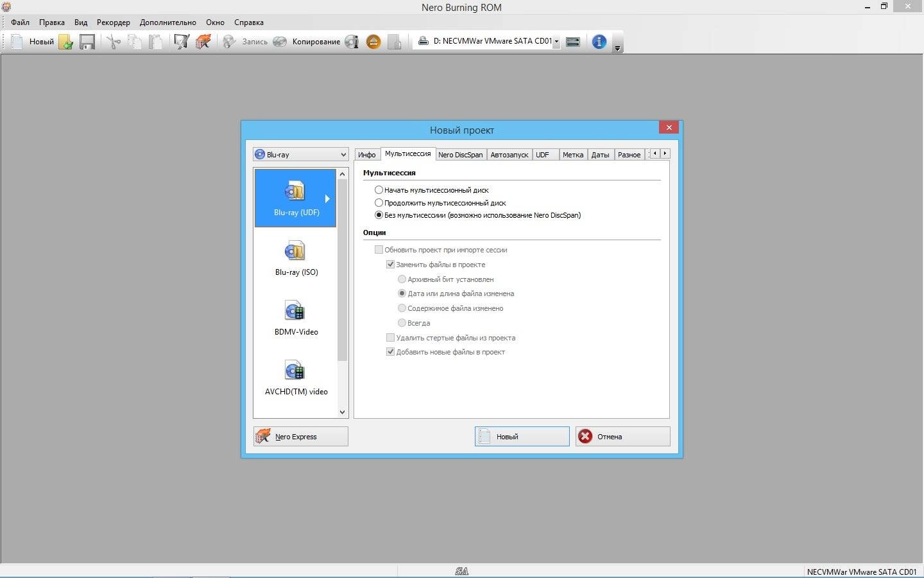
Task: Click the open compilation folder icon
Action: click(x=65, y=42)
